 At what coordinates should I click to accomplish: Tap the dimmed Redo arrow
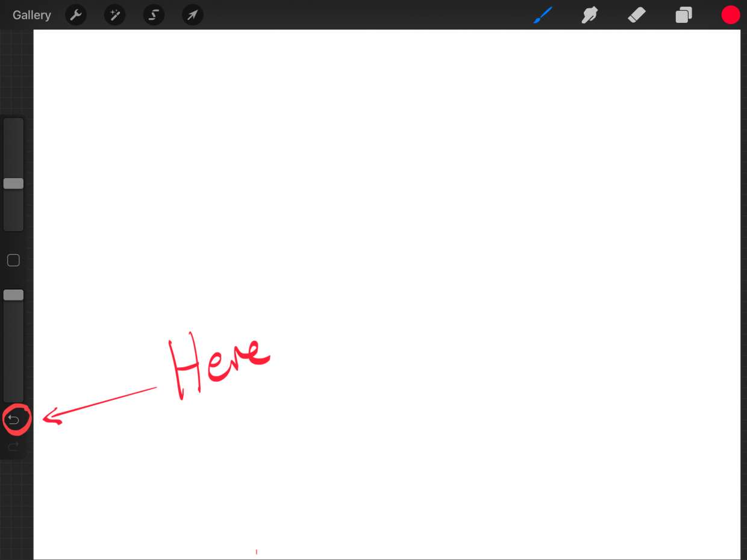pyautogui.click(x=14, y=446)
